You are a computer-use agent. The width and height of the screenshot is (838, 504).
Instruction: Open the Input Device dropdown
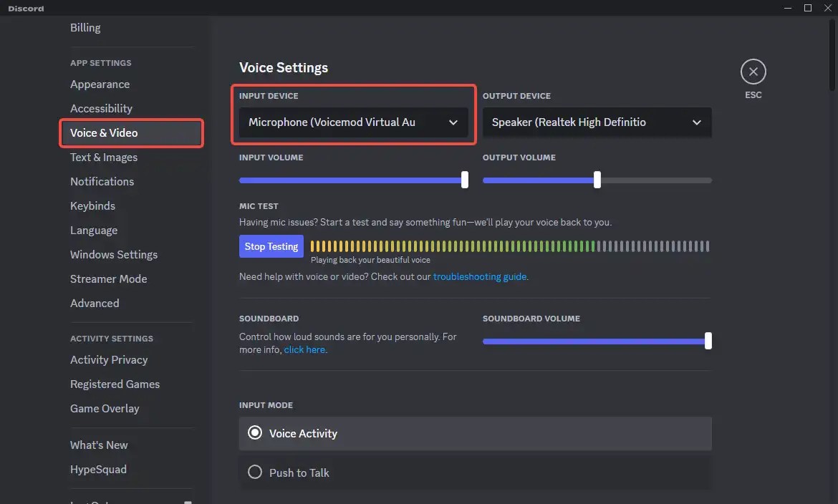pos(353,122)
